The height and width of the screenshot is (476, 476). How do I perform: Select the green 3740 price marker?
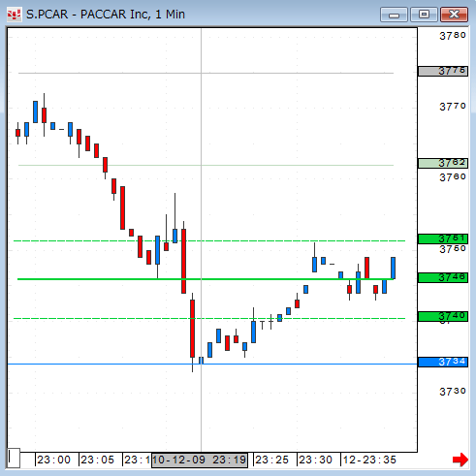pos(443,316)
